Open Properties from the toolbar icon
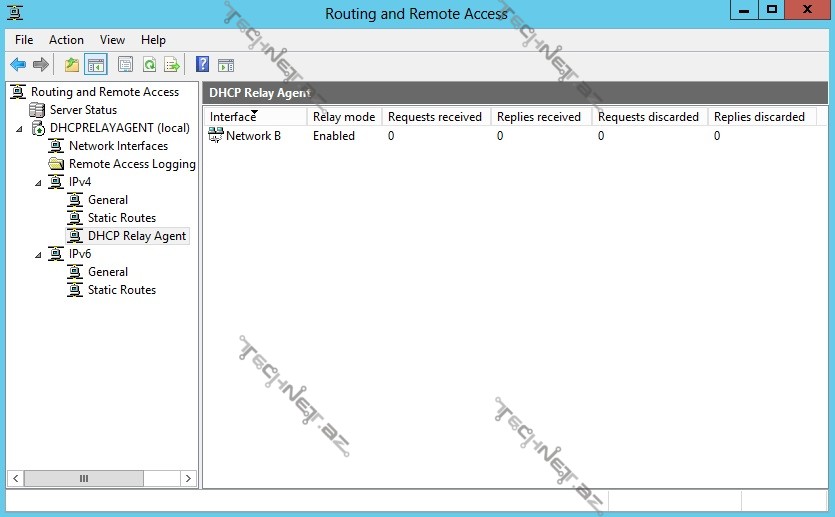This screenshot has width=835, height=517. tap(125, 65)
